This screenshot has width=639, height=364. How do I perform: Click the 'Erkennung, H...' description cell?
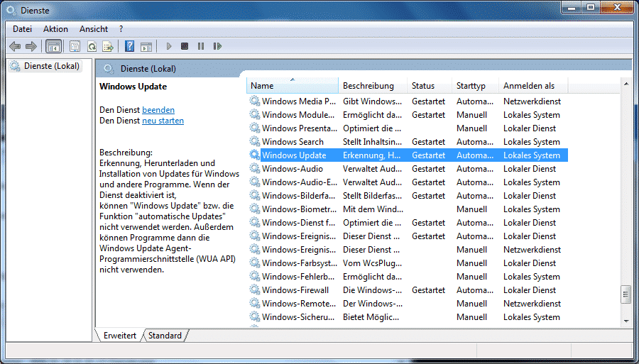point(371,155)
